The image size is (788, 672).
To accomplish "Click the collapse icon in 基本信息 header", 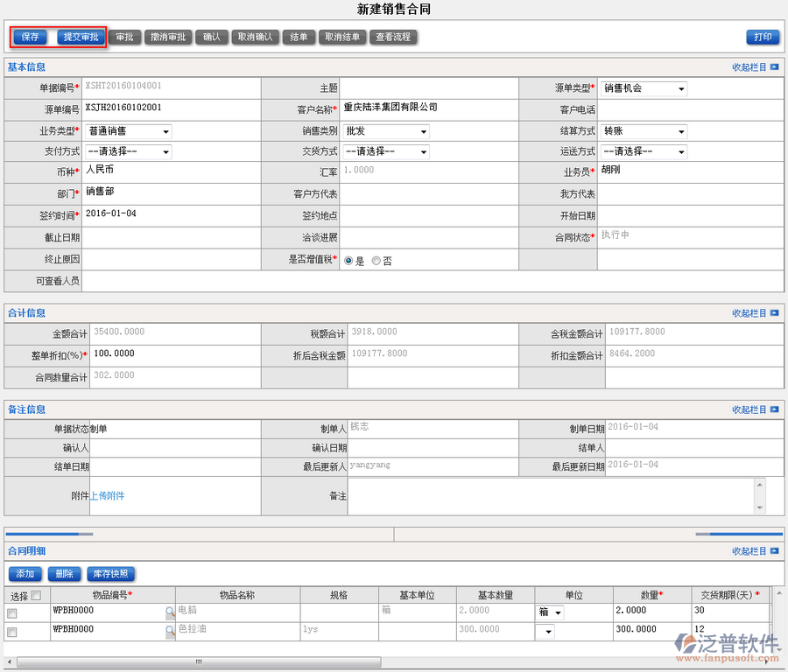I will click(x=774, y=67).
